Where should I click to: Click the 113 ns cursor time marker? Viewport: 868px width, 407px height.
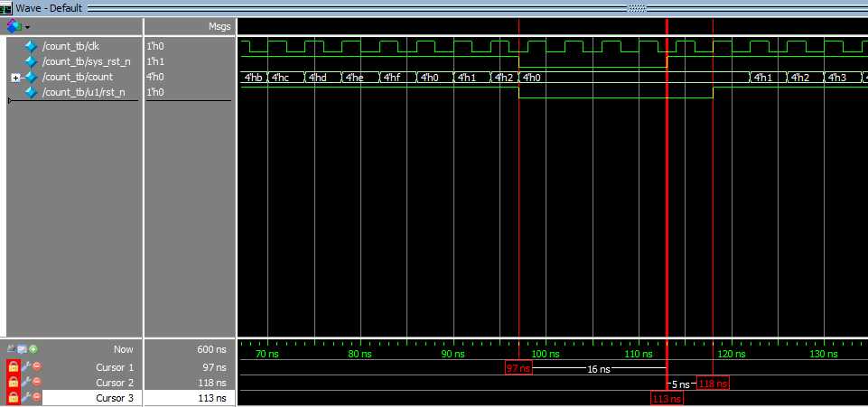pos(667,399)
